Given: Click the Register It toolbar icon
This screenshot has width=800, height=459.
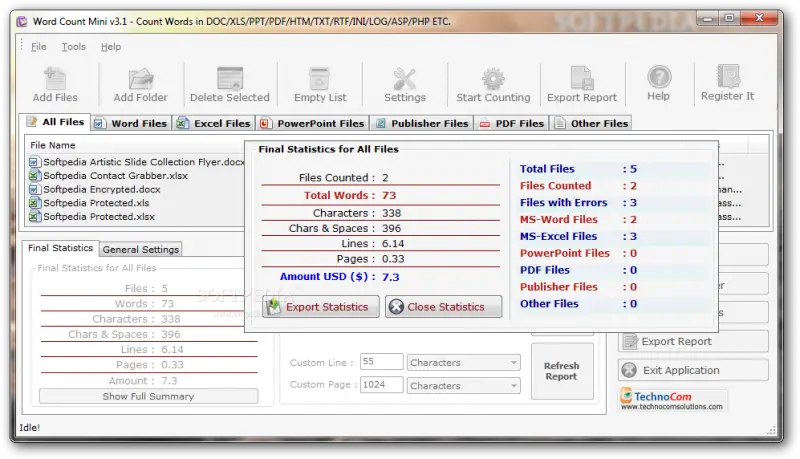Looking at the screenshot, I should [x=728, y=76].
